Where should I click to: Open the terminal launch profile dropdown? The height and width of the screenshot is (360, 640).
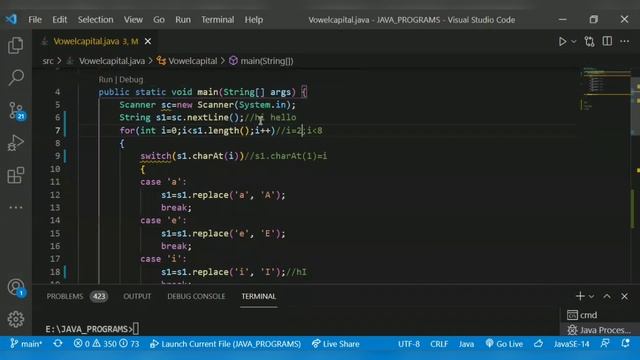[x=591, y=296]
